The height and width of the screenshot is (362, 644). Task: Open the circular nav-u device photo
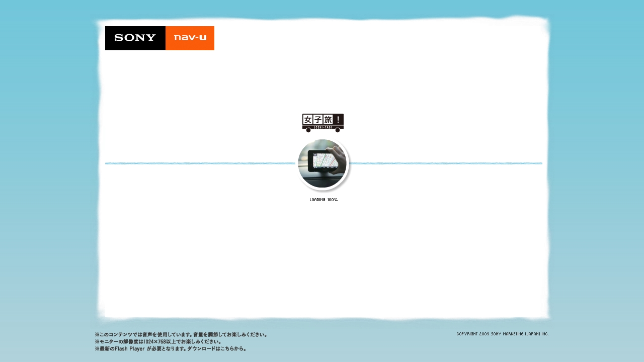tap(323, 164)
